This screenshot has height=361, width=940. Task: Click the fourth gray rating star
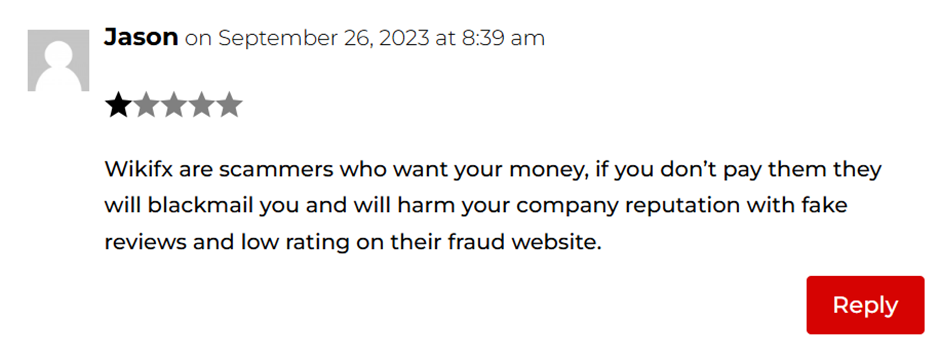[201, 106]
